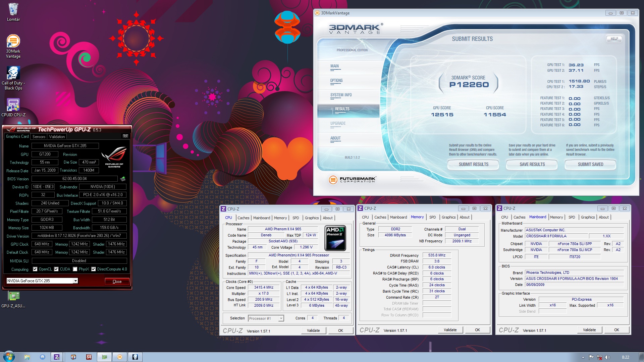The width and height of the screenshot is (644, 362).
Task: Click the HELP button in 3DMark
Action: [614, 39]
